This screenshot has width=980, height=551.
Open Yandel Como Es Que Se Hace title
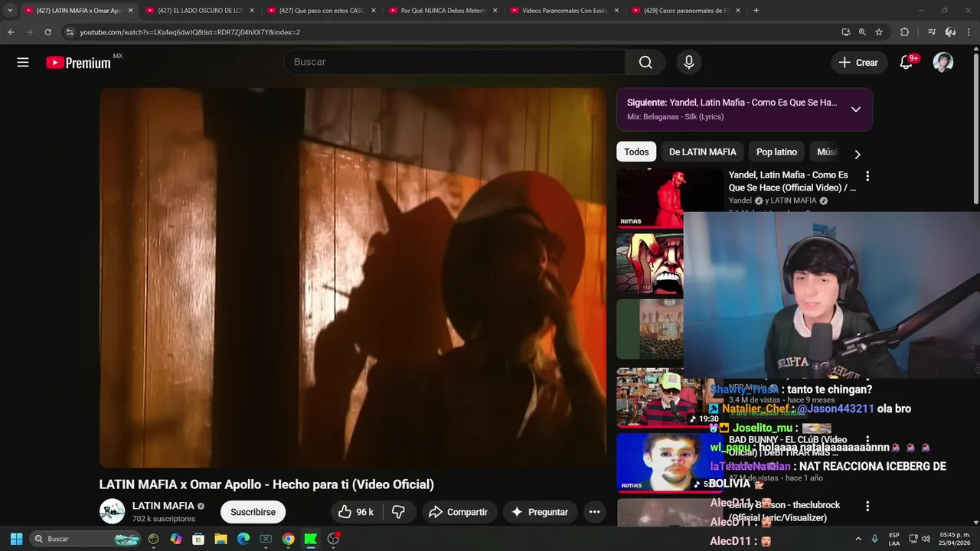792,181
